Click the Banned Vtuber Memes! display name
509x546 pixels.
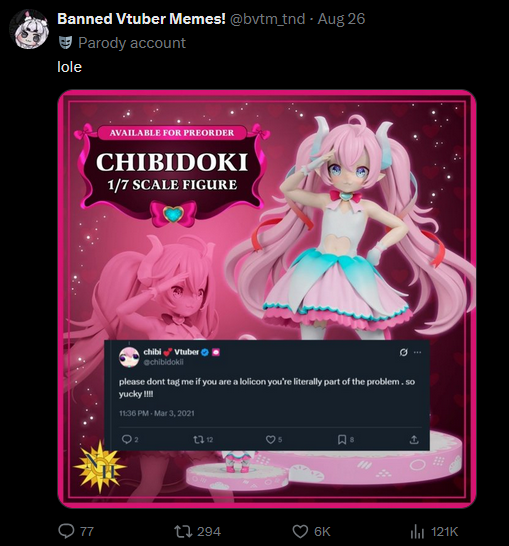click(x=141, y=18)
